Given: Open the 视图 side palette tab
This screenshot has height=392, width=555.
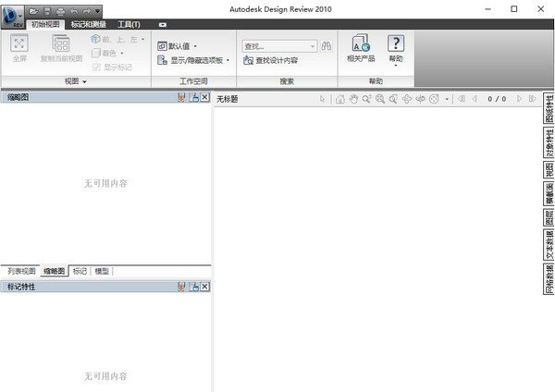Looking at the screenshot, I should pyautogui.click(x=549, y=170).
